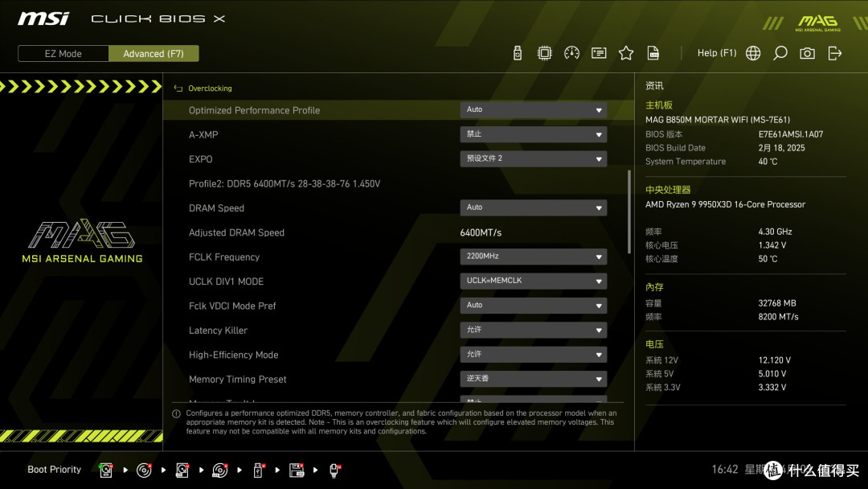Click the System Temperature 40 °C value
This screenshot has height=489, width=868.
768,162
